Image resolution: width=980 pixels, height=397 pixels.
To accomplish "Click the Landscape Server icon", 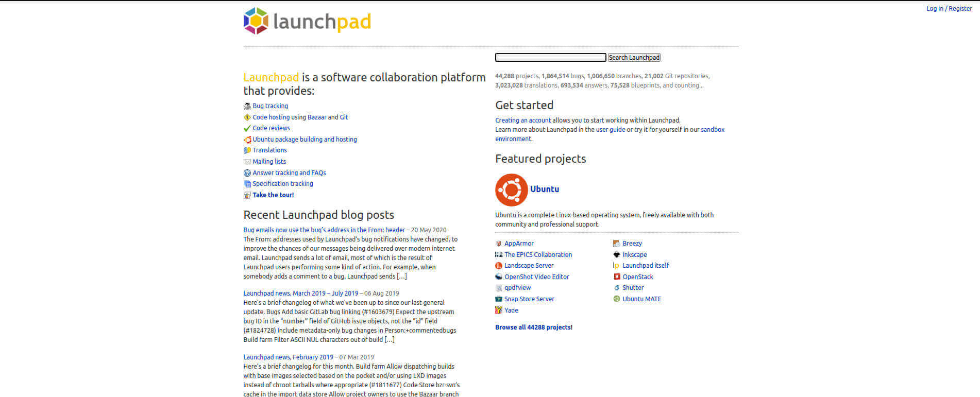I will click(499, 266).
